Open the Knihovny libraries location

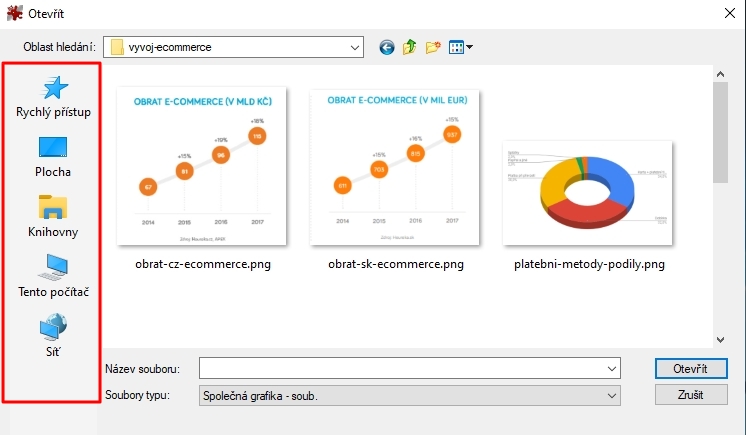(x=53, y=217)
